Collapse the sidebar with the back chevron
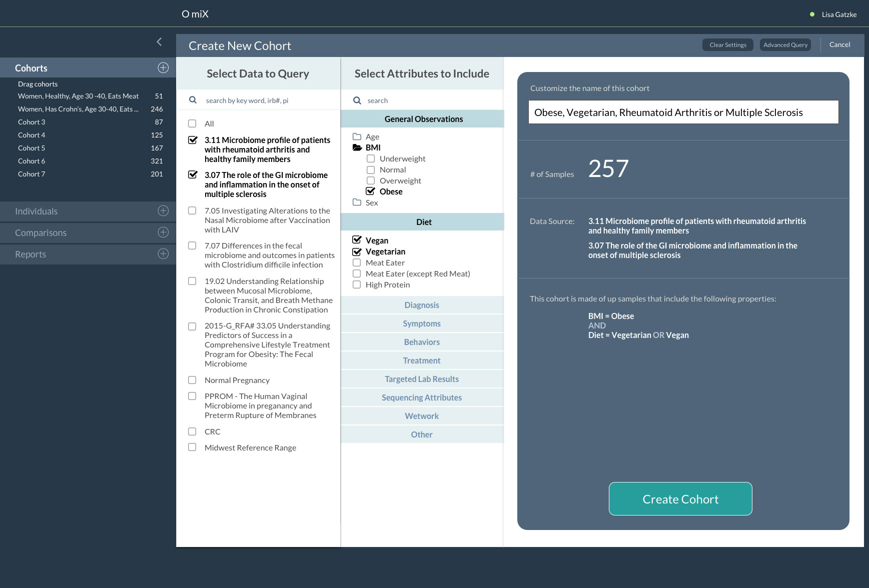The image size is (869, 588). pos(159,42)
